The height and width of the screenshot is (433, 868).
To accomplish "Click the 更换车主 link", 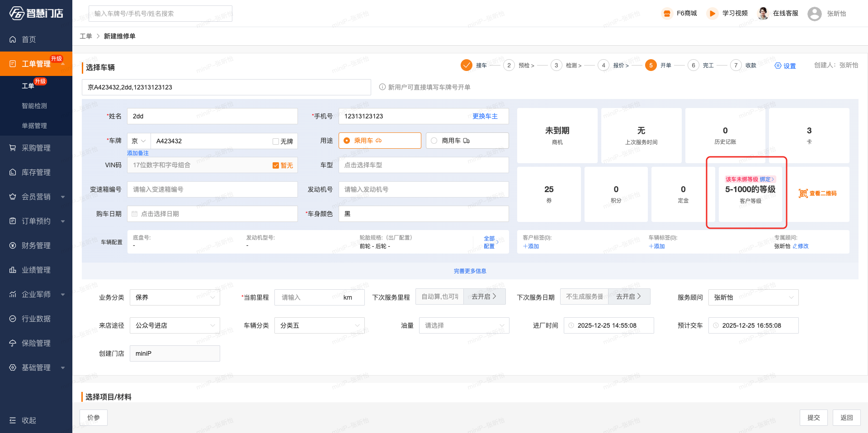I will pos(485,116).
